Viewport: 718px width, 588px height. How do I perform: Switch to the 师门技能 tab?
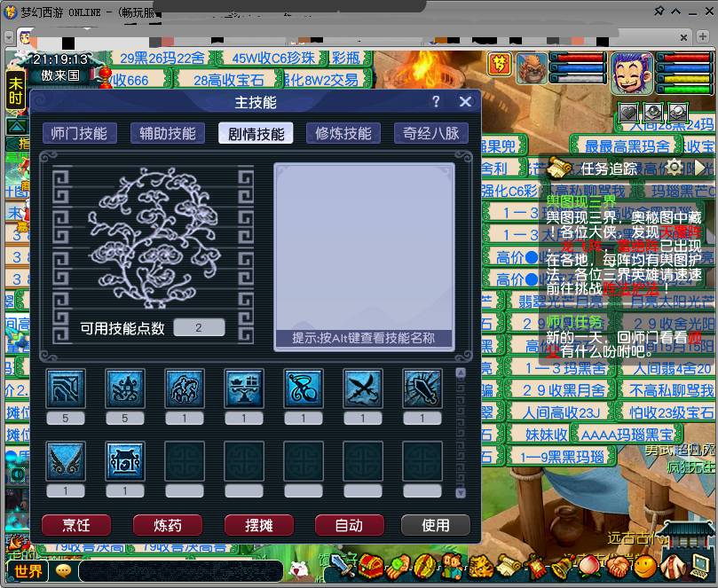point(79,134)
